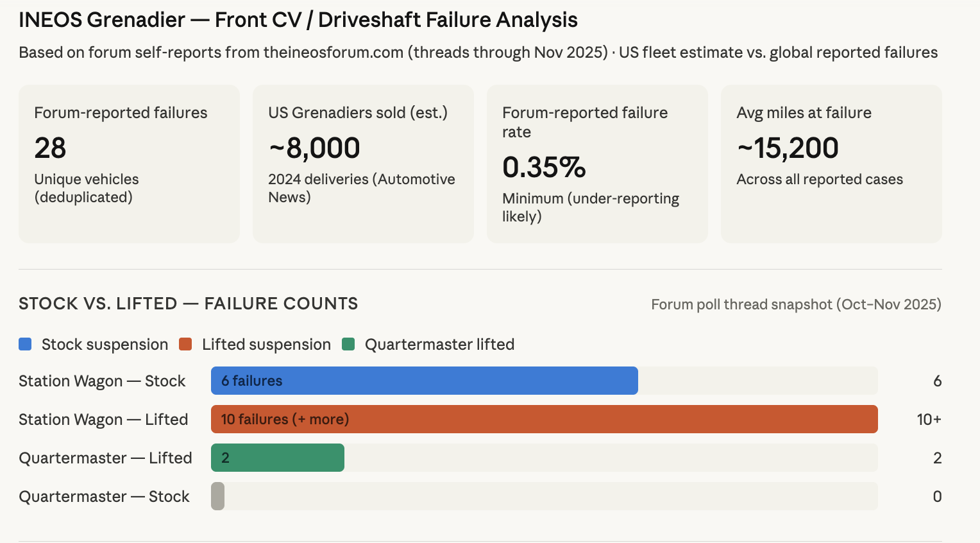The image size is (980, 543).
Task: Select the green Quartermaster Lifted bar
Action: [x=277, y=458]
